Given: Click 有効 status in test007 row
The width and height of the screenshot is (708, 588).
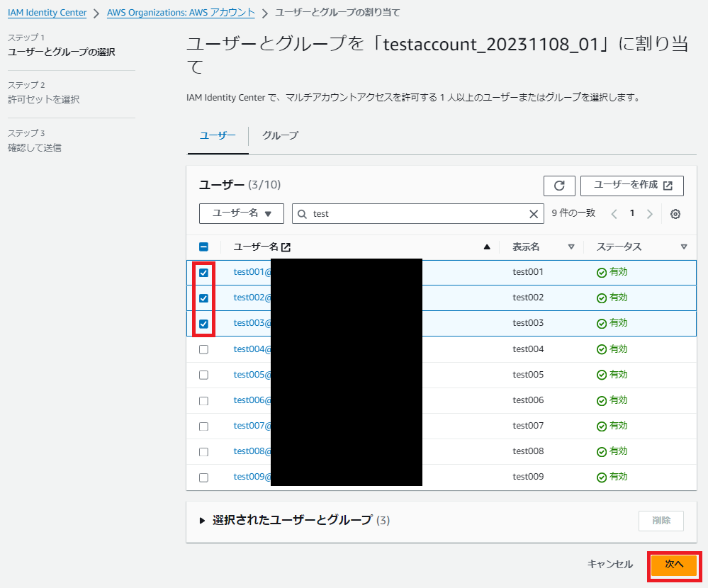Looking at the screenshot, I should point(612,426).
